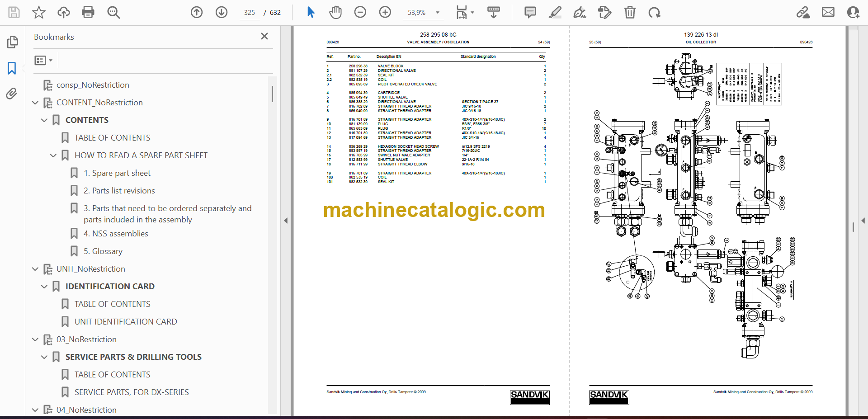This screenshot has height=419, width=868.
Task: Select the Hand pan tool
Action: (x=335, y=12)
